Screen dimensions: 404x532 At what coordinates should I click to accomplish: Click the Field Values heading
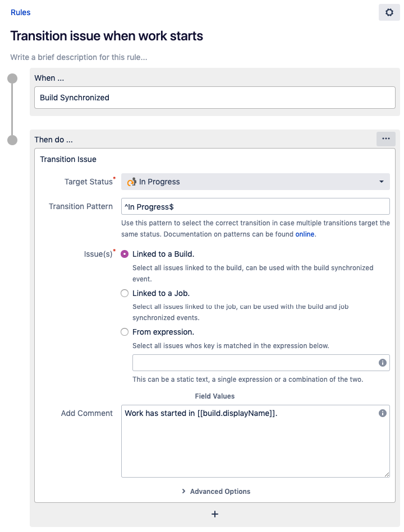coord(214,396)
